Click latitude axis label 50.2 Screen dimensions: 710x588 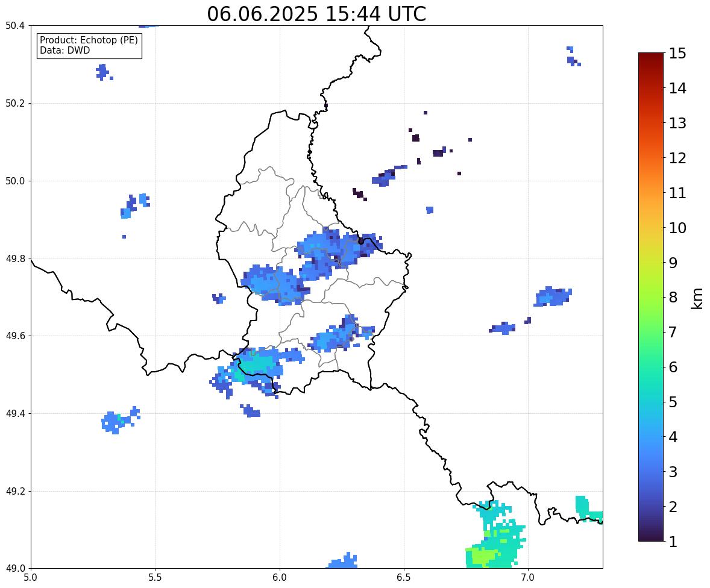point(15,103)
